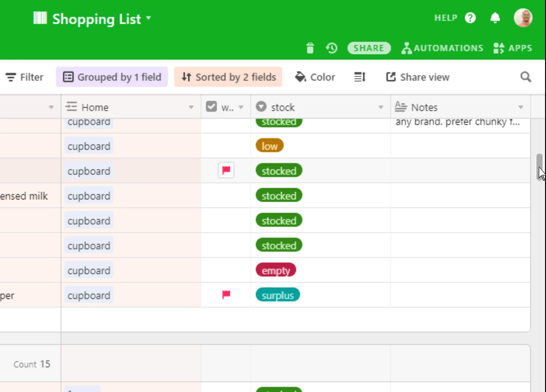Click the vertical scrollbar thumb
Screen dimensions: 546x392
pos(539,167)
